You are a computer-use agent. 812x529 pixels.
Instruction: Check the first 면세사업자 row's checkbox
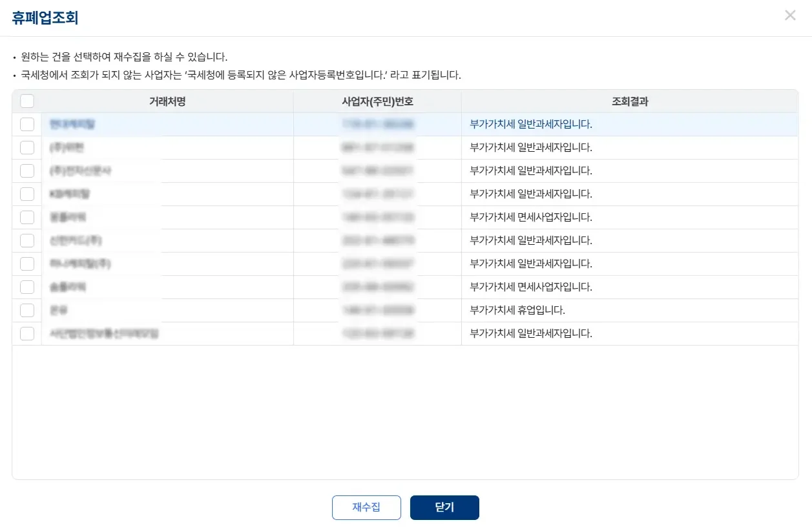click(26, 217)
